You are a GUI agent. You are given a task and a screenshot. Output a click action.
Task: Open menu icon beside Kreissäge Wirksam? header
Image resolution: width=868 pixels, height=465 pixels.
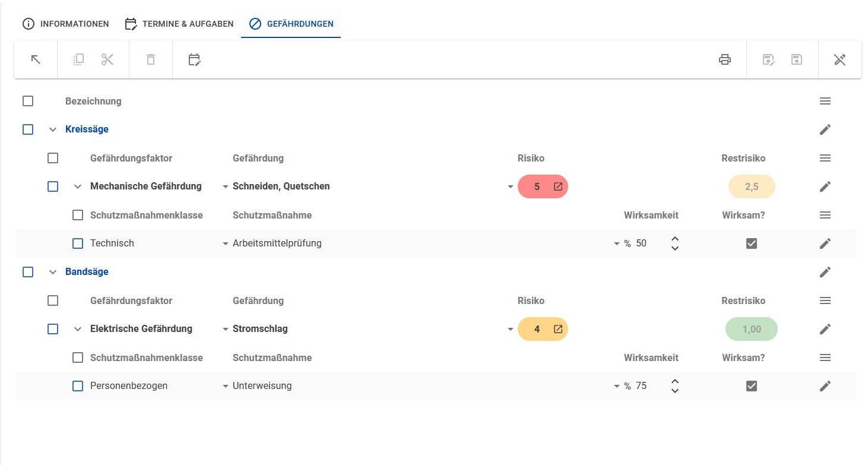click(x=825, y=215)
